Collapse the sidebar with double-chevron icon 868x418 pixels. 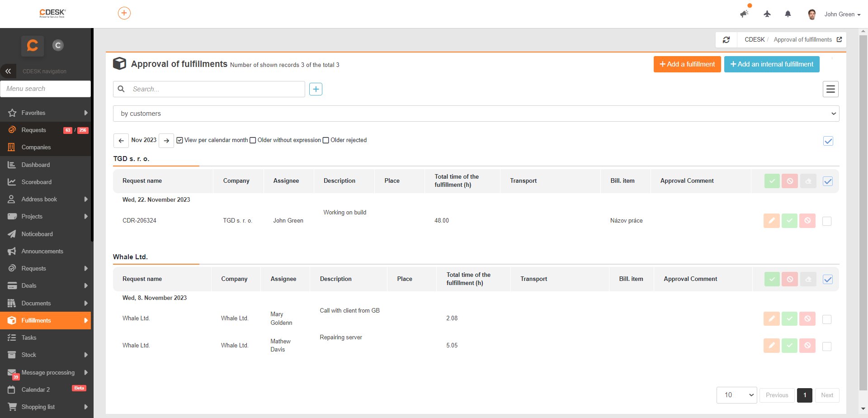click(8, 71)
